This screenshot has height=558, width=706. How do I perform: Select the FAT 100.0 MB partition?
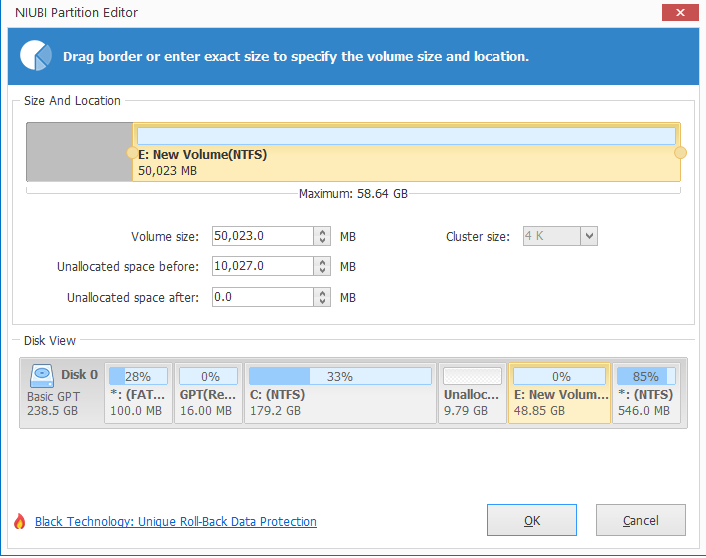(x=138, y=393)
